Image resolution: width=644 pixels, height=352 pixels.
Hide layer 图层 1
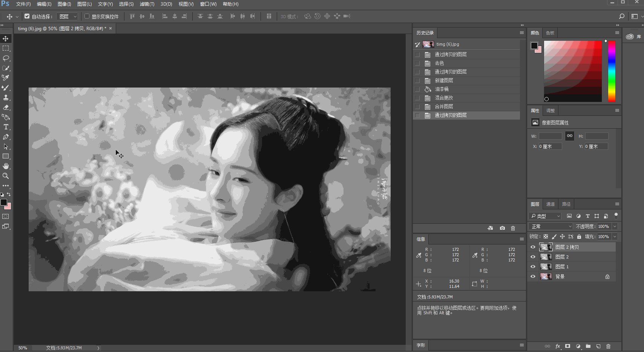click(533, 267)
